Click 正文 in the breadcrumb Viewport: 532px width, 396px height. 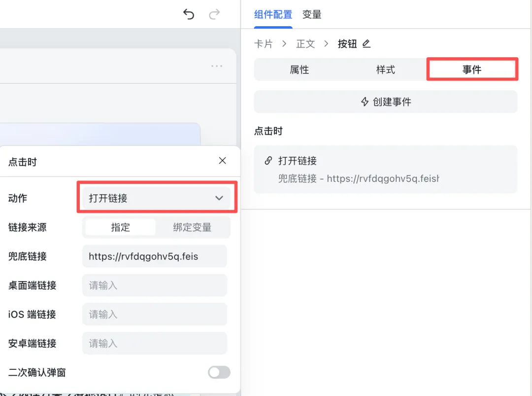coord(305,44)
